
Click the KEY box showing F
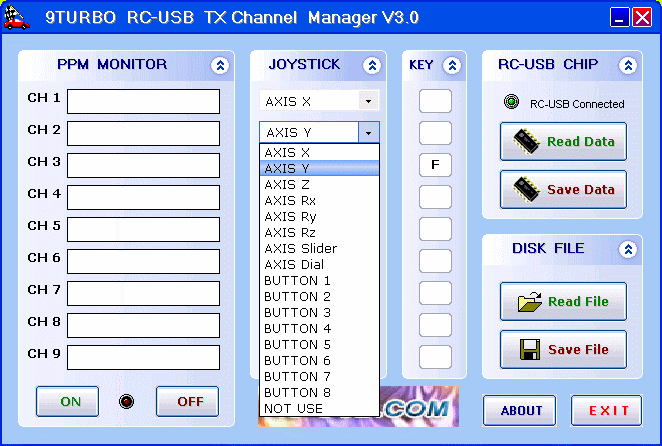point(435,165)
